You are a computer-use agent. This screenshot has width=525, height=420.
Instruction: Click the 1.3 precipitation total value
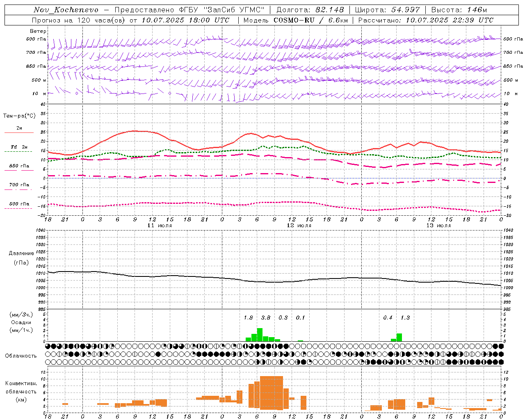point(405,317)
